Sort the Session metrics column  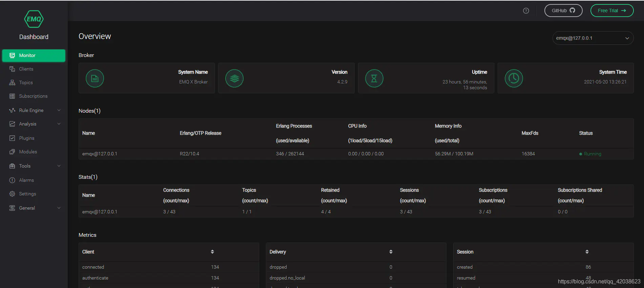pos(587,252)
